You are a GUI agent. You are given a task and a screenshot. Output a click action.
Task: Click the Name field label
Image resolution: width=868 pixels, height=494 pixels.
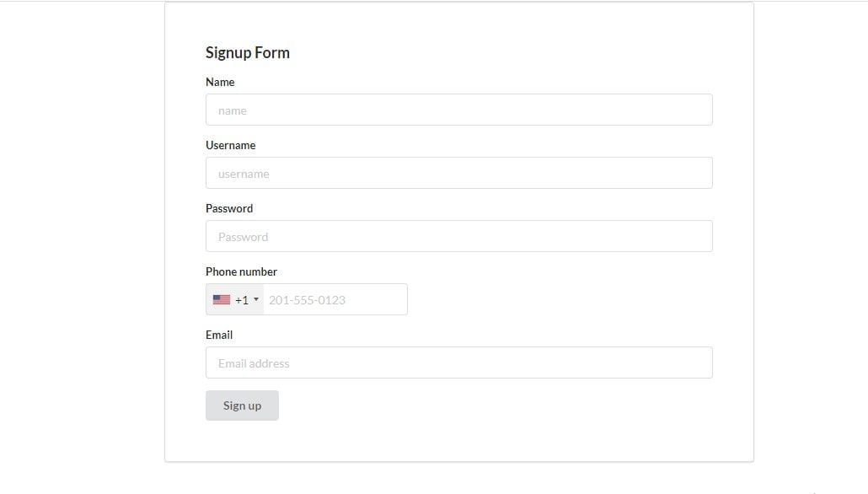pyautogui.click(x=220, y=82)
